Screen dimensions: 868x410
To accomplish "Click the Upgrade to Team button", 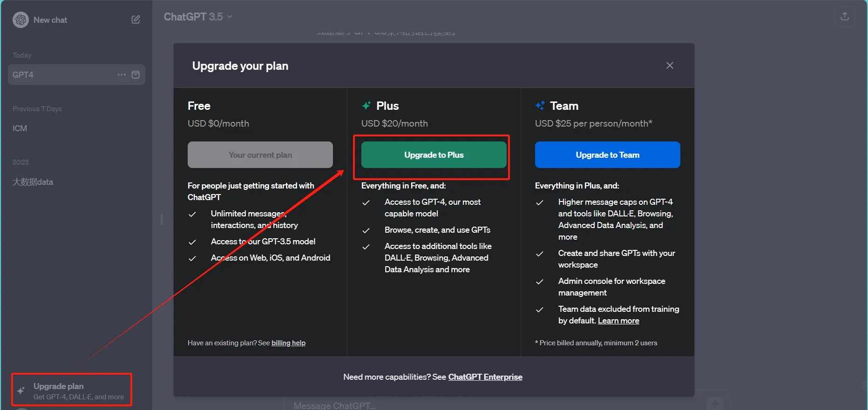I will click(607, 155).
